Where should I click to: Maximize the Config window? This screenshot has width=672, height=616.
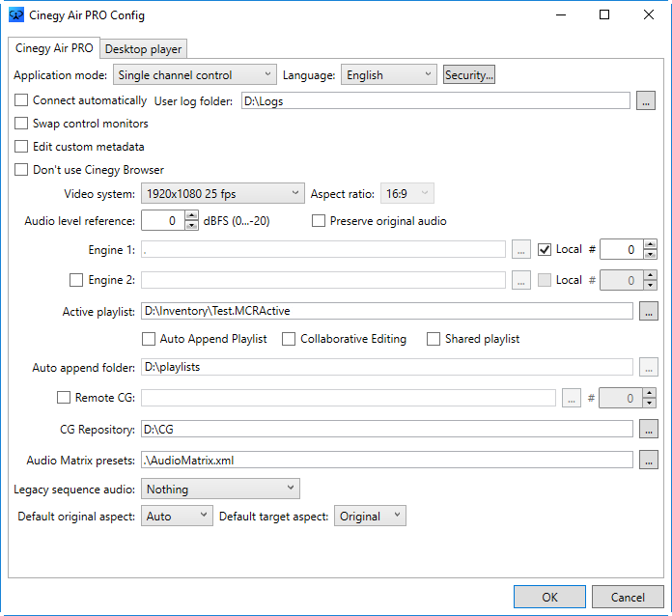604,15
